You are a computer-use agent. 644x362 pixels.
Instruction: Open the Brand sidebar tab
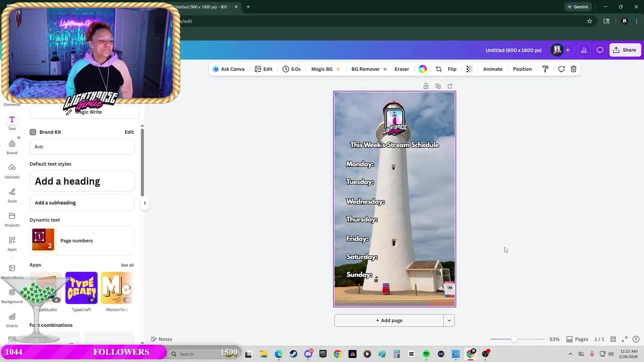click(12, 147)
